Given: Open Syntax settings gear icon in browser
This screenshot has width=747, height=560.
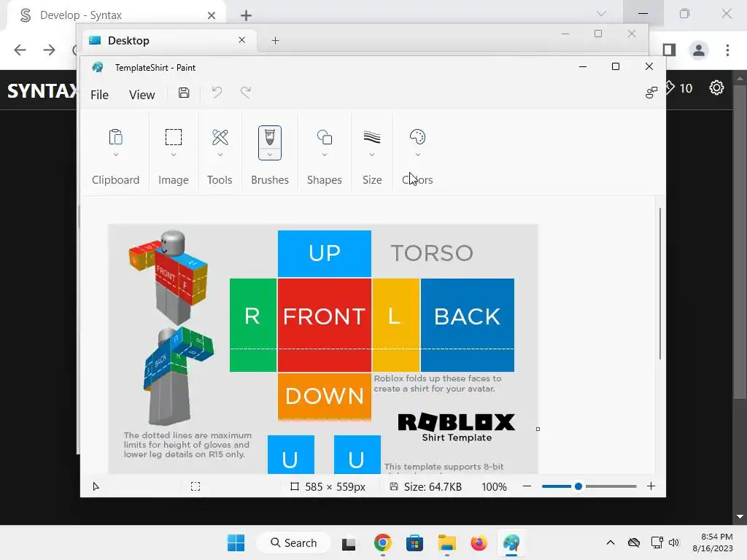Looking at the screenshot, I should click(716, 87).
